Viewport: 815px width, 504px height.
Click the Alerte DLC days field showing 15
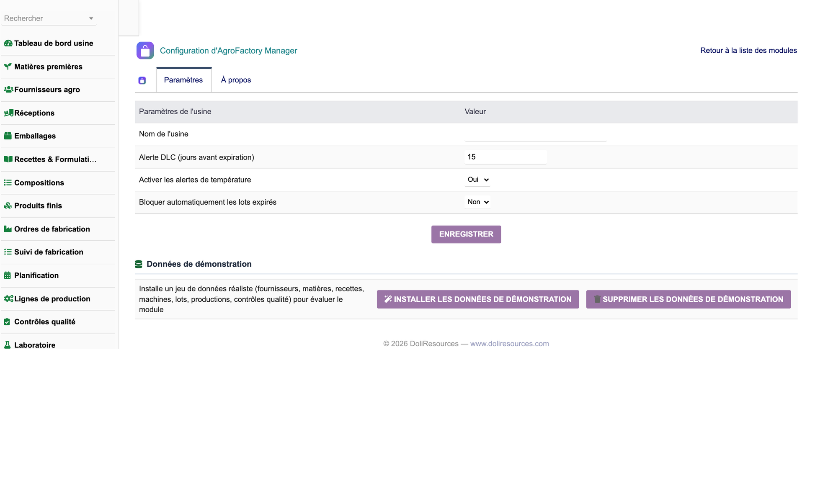(x=506, y=157)
